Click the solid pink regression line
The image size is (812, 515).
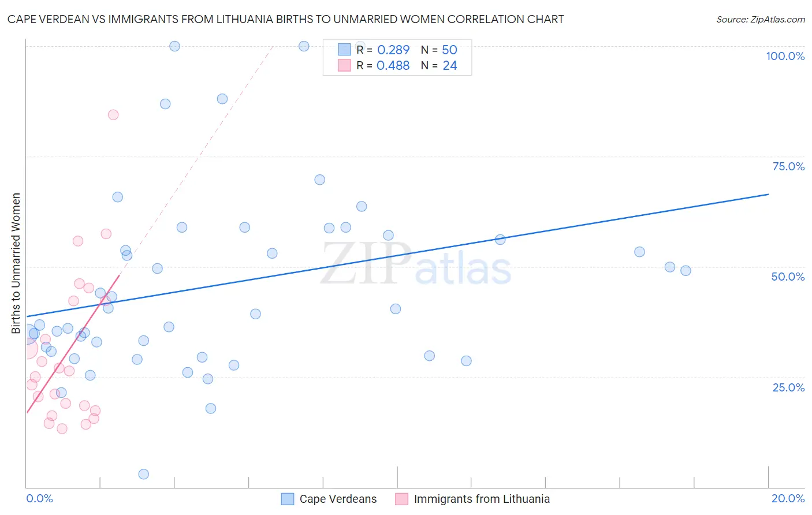click(x=72, y=345)
